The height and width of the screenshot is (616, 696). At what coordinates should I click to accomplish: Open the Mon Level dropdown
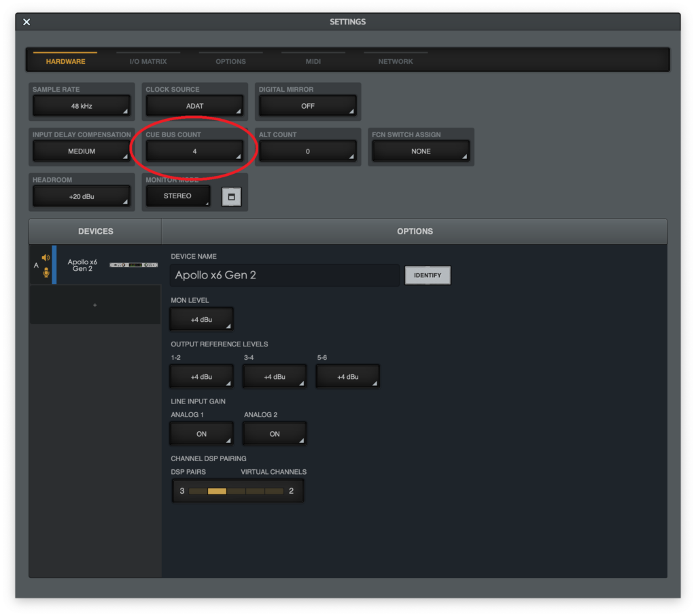tap(201, 318)
